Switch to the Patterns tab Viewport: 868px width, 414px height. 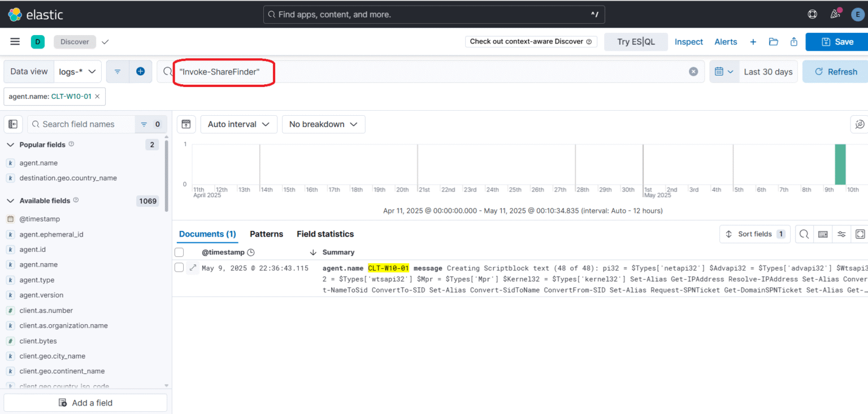266,234
